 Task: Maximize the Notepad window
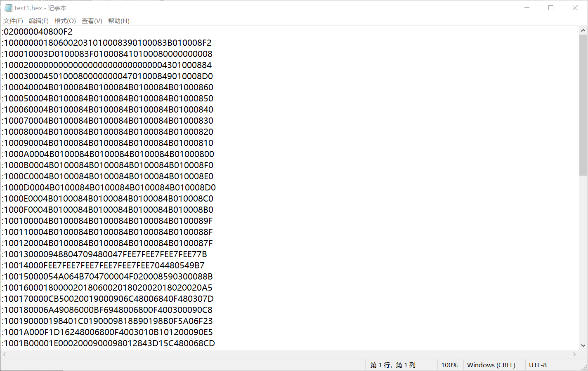tap(551, 8)
